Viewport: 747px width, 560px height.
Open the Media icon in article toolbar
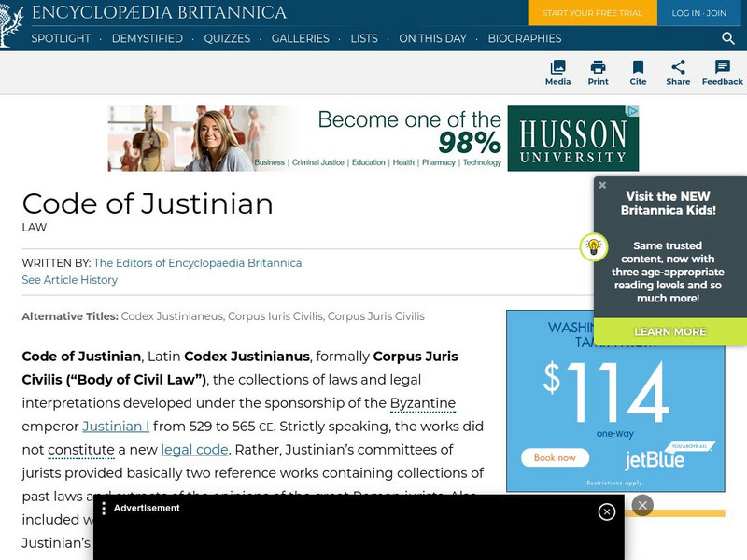(557, 73)
